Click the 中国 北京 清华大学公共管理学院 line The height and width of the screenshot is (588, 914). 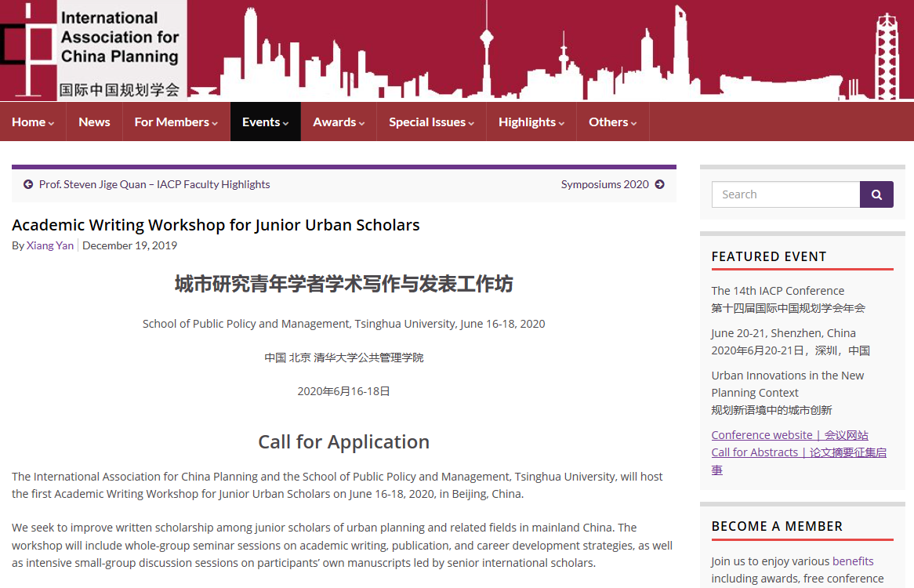coord(344,358)
